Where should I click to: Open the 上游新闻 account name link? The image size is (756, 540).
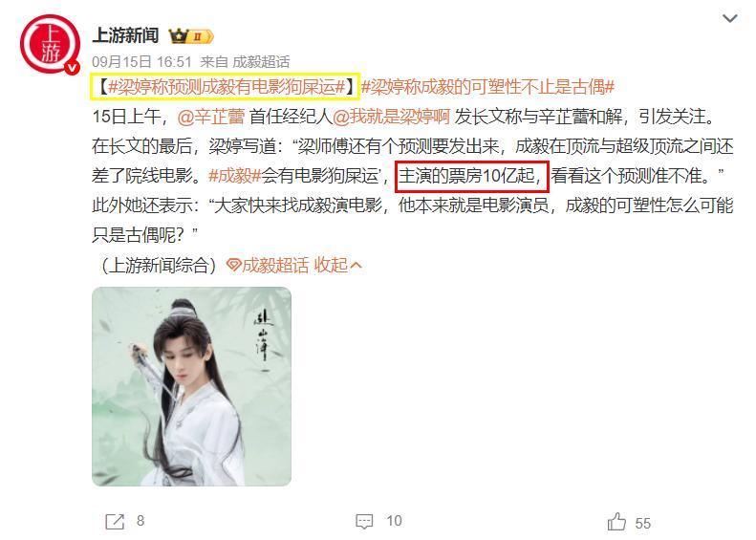(x=125, y=35)
